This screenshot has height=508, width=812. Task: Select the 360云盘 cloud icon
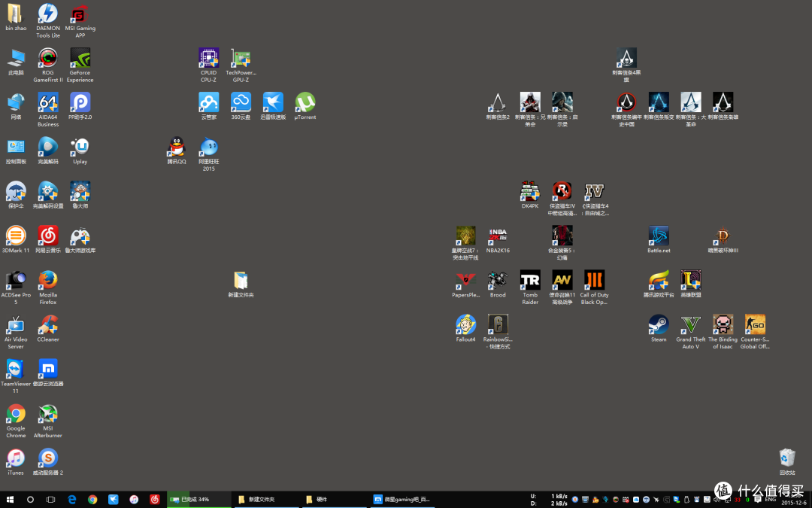241,106
